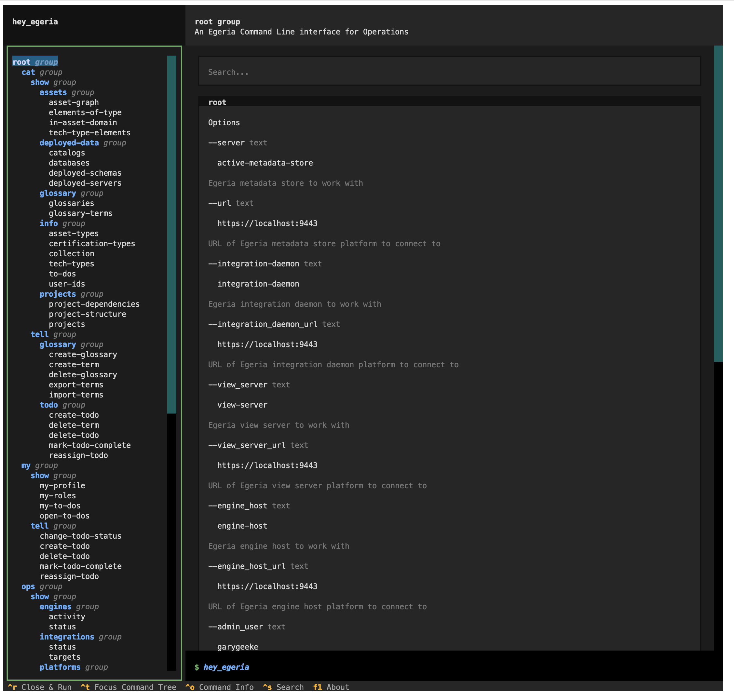Select the tech-types command
The height and width of the screenshot is (700, 734).
71,263
